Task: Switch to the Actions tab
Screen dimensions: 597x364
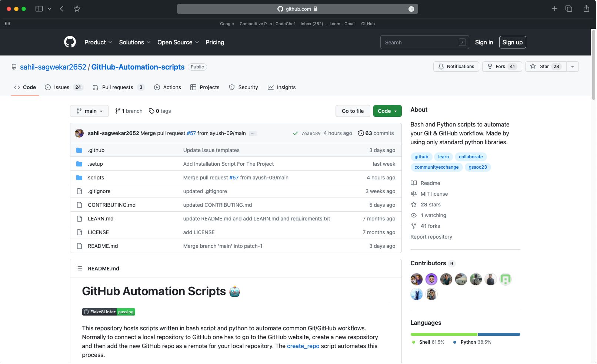Action: tap(167, 87)
